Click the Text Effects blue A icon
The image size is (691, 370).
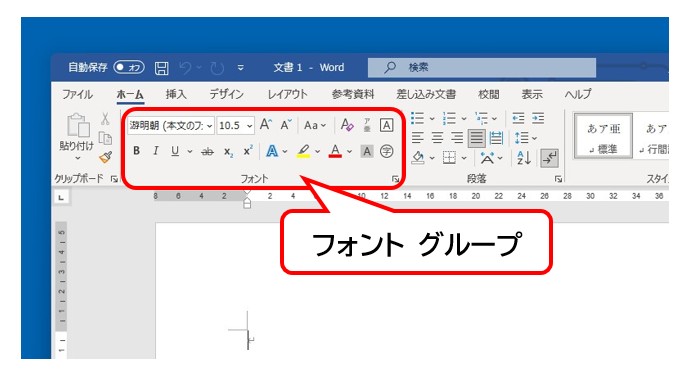(272, 152)
